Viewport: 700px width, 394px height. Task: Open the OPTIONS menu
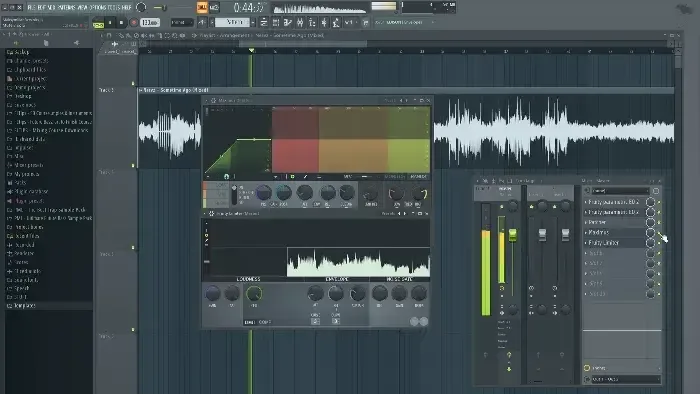tap(99, 7)
